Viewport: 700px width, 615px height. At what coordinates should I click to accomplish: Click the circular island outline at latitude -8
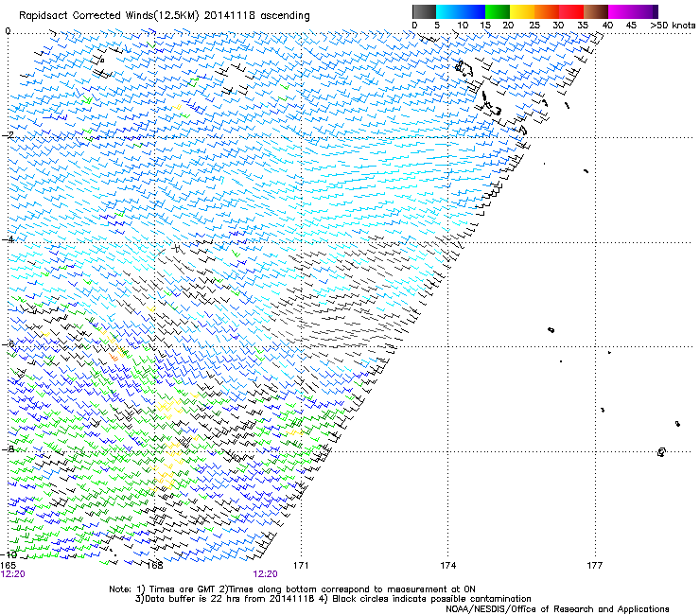tap(661, 452)
